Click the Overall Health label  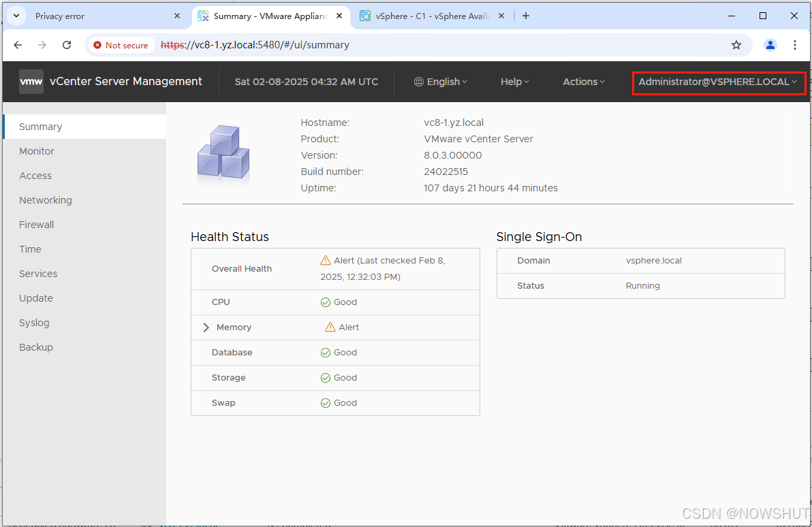click(242, 269)
